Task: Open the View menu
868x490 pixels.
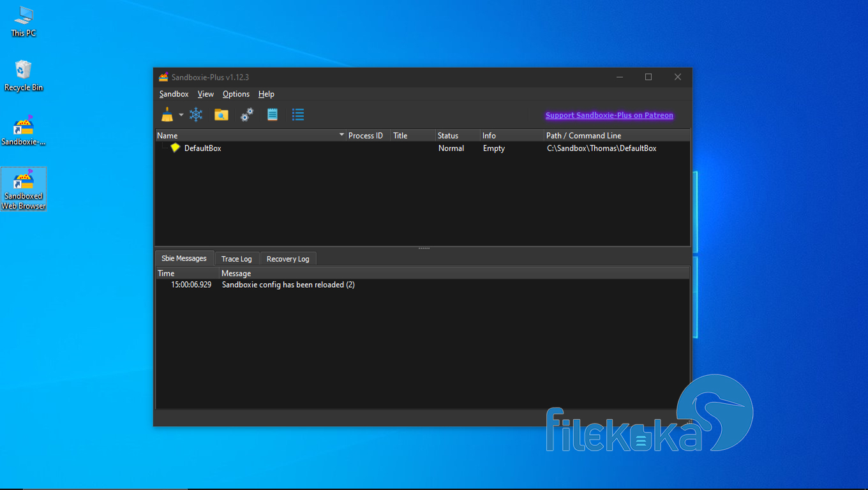Action: [x=206, y=94]
